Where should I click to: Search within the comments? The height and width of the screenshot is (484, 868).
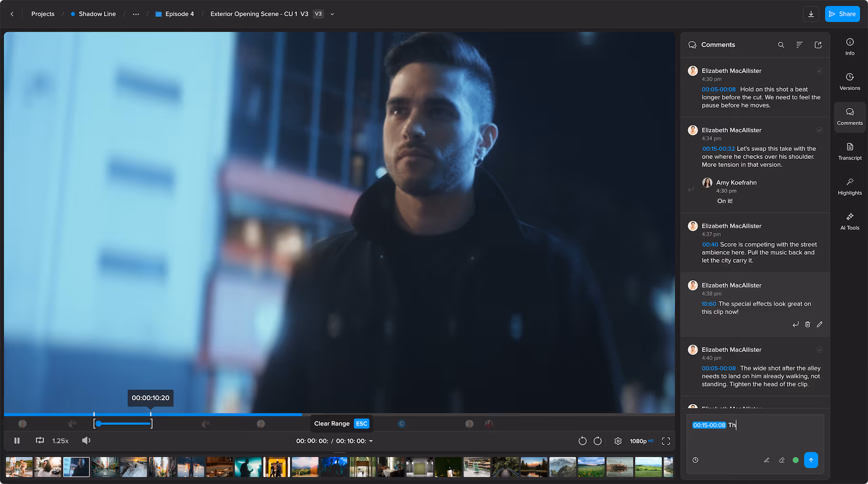point(781,45)
